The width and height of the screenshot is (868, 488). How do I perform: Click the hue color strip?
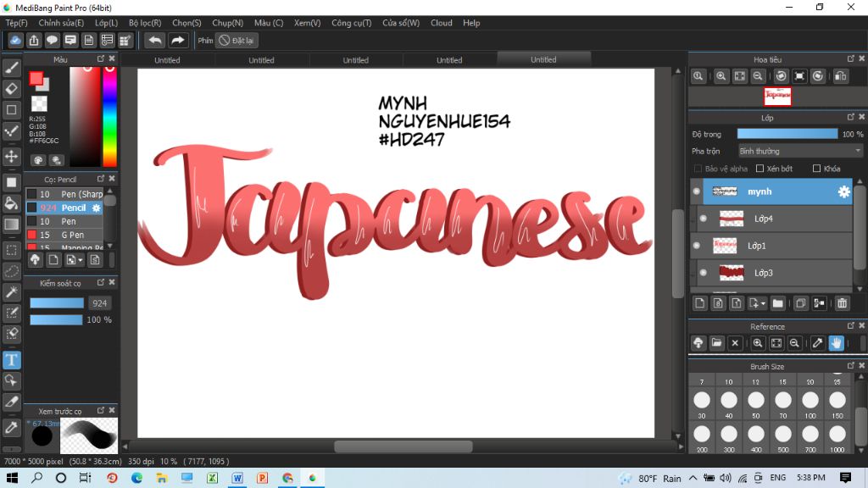tap(109, 116)
